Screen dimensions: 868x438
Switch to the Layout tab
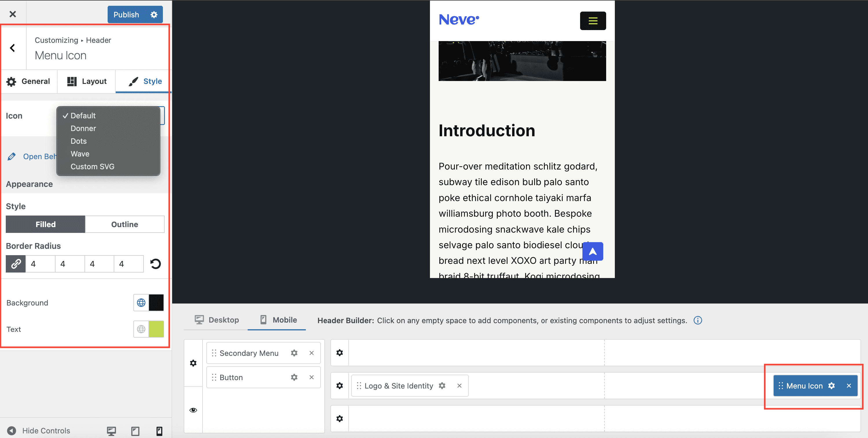click(87, 81)
